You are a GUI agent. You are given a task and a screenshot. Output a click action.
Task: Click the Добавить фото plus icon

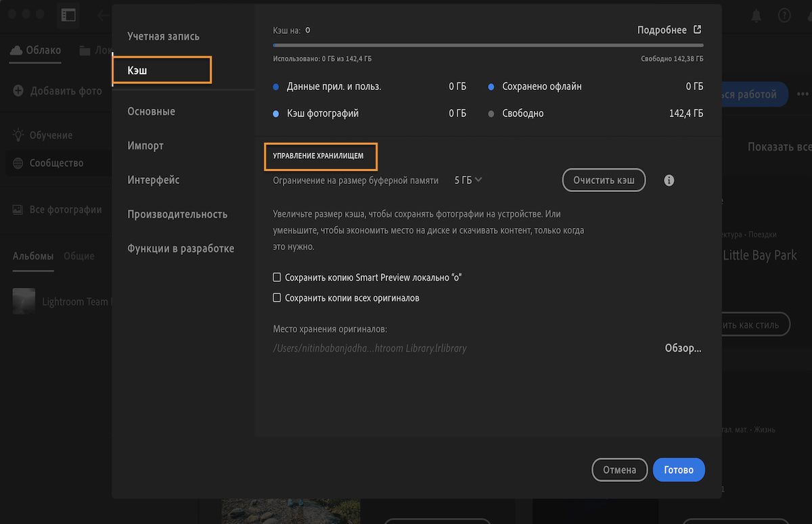click(17, 93)
